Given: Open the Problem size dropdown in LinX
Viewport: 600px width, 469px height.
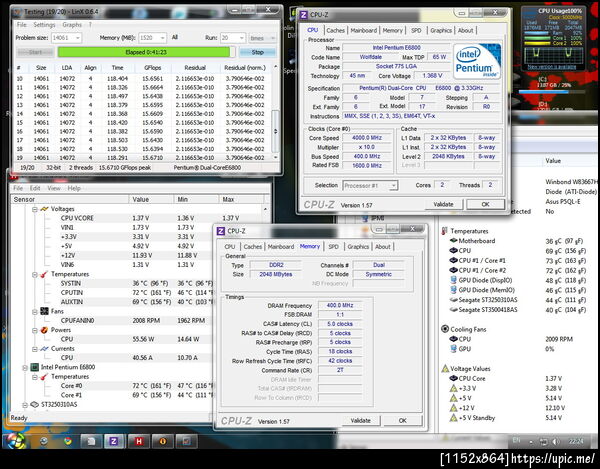Looking at the screenshot, I should coord(78,38).
